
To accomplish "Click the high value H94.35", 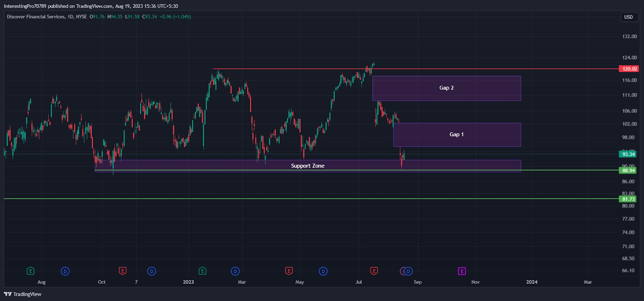I will click(x=115, y=17).
